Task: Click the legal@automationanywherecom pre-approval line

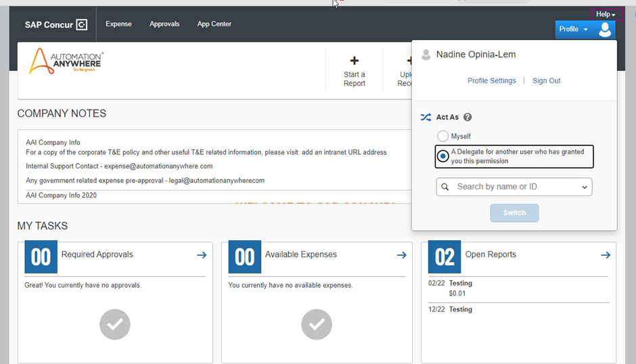Action: tap(145, 181)
